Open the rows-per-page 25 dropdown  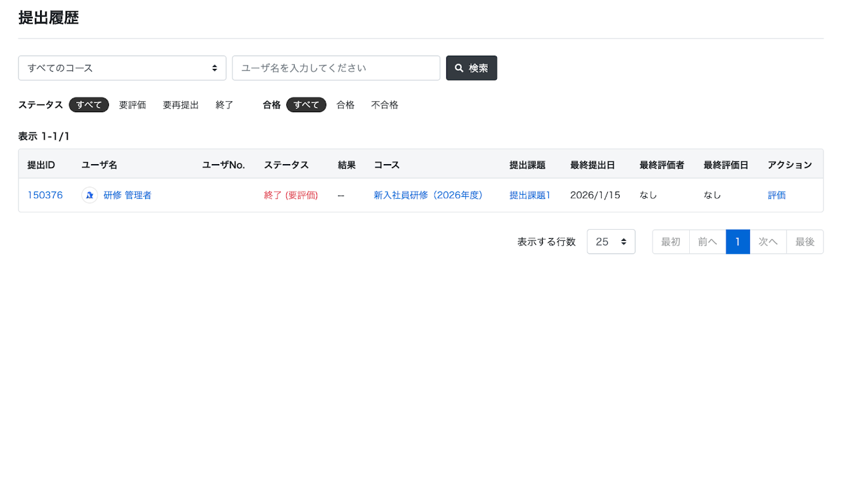pyautogui.click(x=611, y=241)
